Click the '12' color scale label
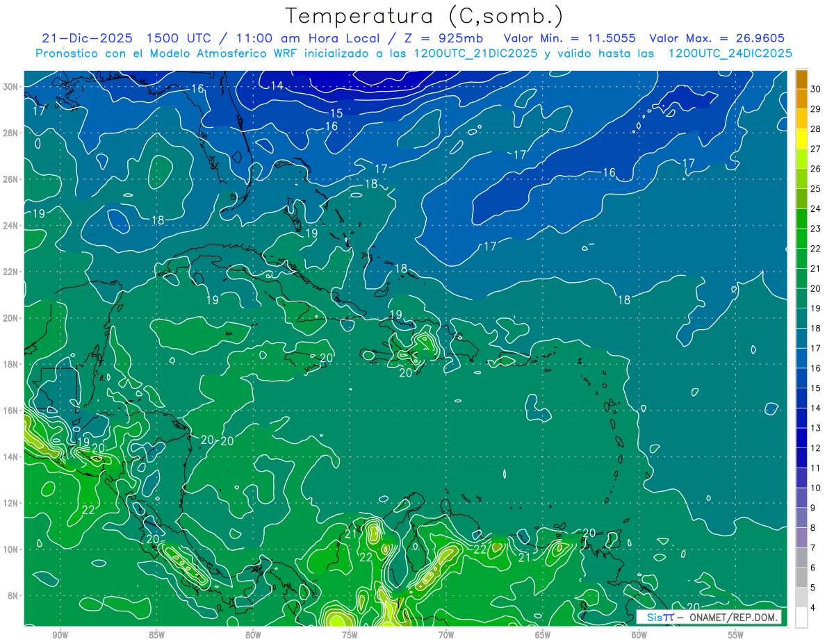The height and width of the screenshot is (644, 834). (x=815, y=447)
